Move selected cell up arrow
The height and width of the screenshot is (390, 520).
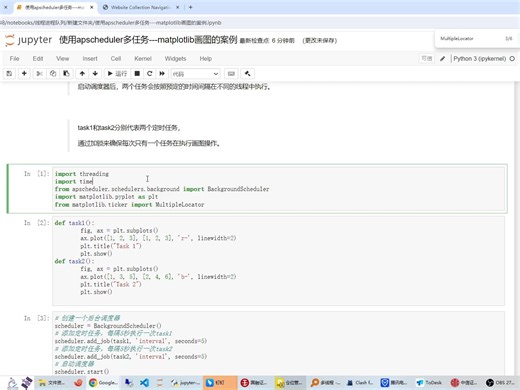(82, 74)
